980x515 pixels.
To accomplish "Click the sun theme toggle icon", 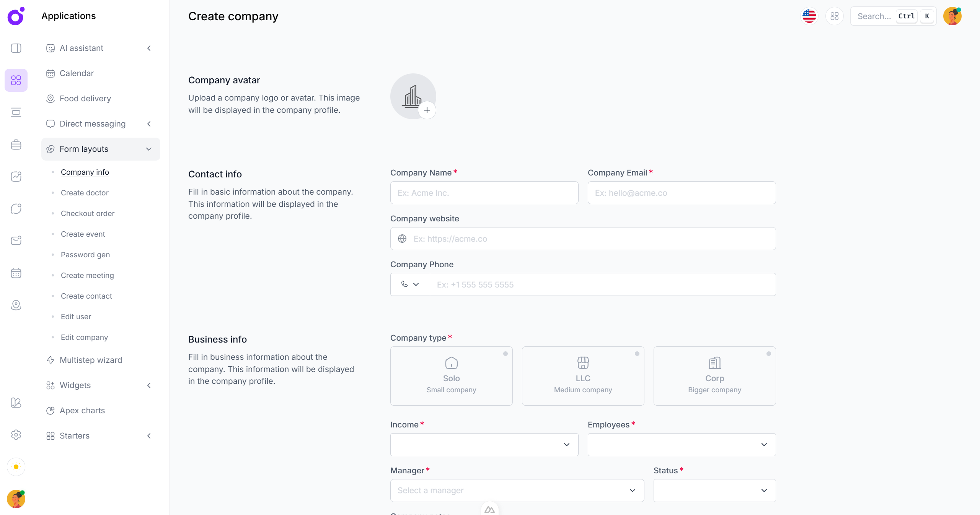I will pyautogui.click(x=16, y=467).
